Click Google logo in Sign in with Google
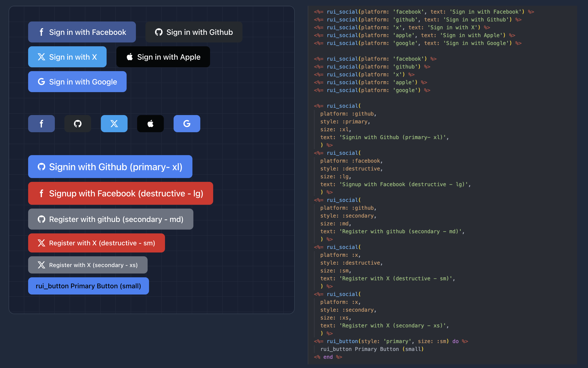Image resolution: width=588 pixels, height=368 pixels. pyautogui.click(x=41, y=82)
